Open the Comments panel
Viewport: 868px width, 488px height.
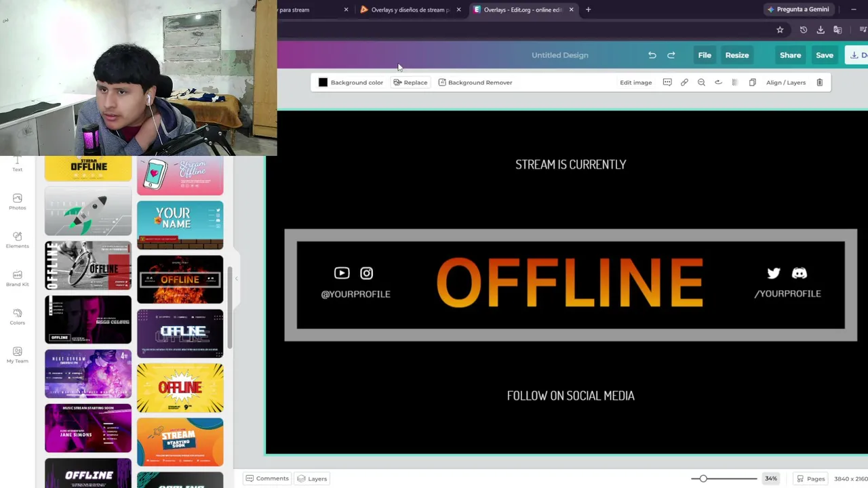click(267, 479)
